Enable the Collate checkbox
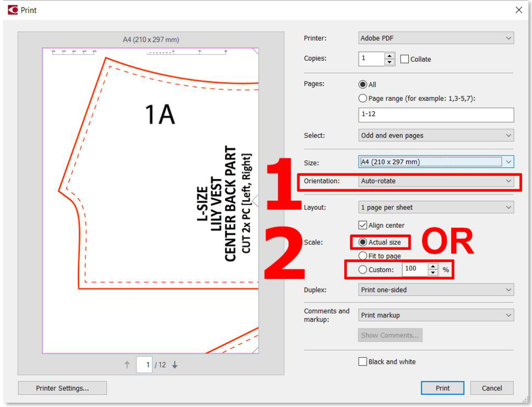Image resolution: width=532 pixels, height=407 pixels. point(404,59)
